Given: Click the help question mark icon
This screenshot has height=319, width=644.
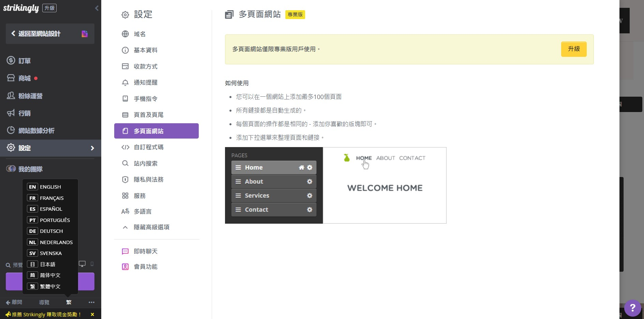Looking at the screenshot, I should 632,308.
